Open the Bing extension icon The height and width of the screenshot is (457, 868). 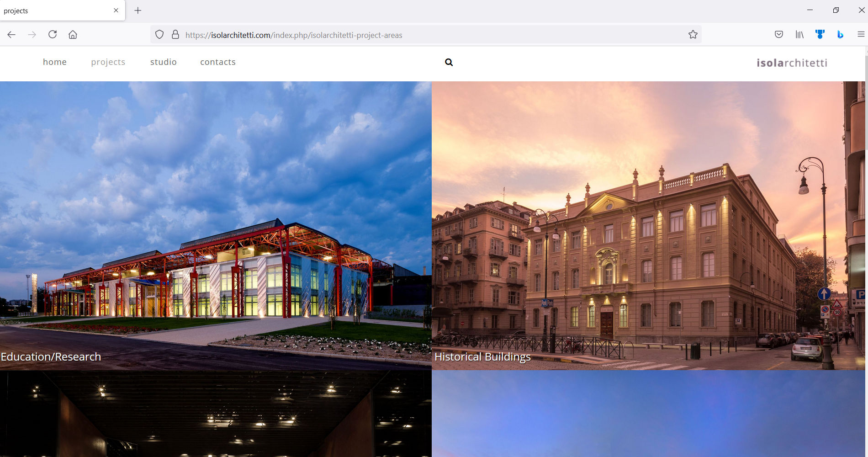pos(840,35)
